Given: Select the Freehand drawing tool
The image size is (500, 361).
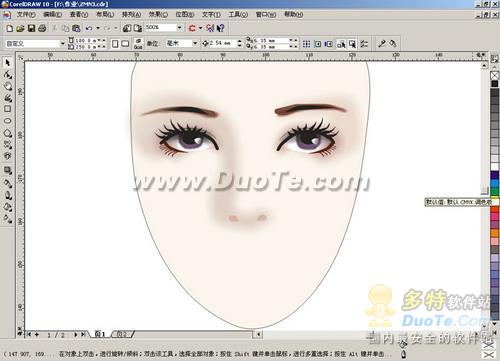Looking at the screenshot, I should coord(7,98).
